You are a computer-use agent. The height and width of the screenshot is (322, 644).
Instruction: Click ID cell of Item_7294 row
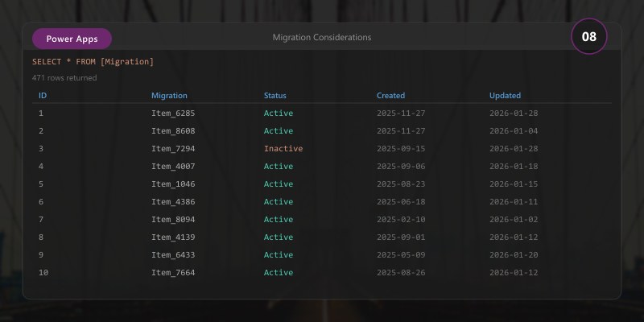coord(41,148)
